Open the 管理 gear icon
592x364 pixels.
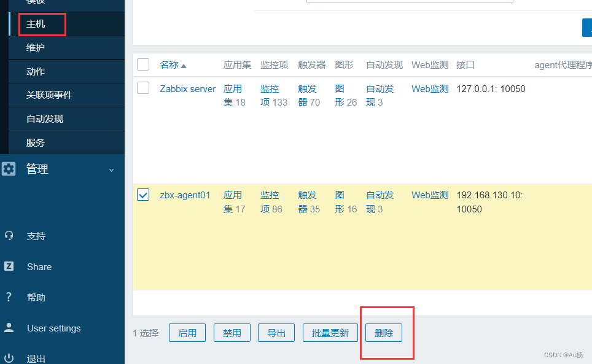pyautogui.click(x=9, y=169)
